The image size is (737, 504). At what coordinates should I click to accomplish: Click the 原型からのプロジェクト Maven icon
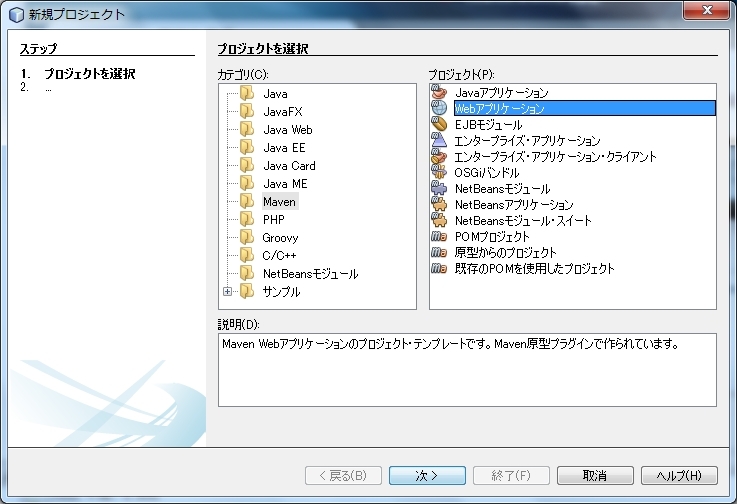[x=439, y=252]
